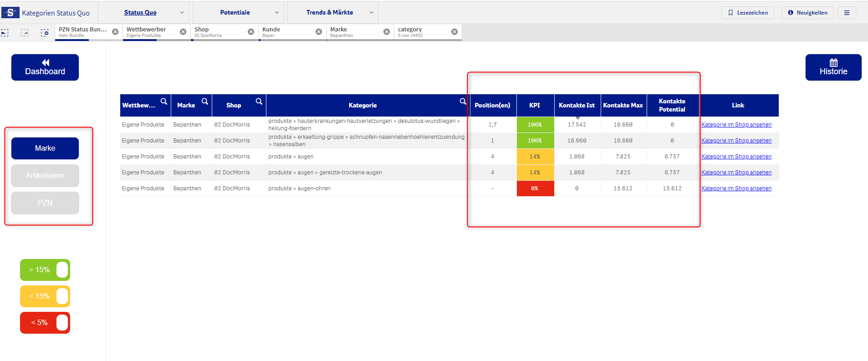868x361 pixels.
Task: Open the hamburger menu
Action: click(847, 13)
